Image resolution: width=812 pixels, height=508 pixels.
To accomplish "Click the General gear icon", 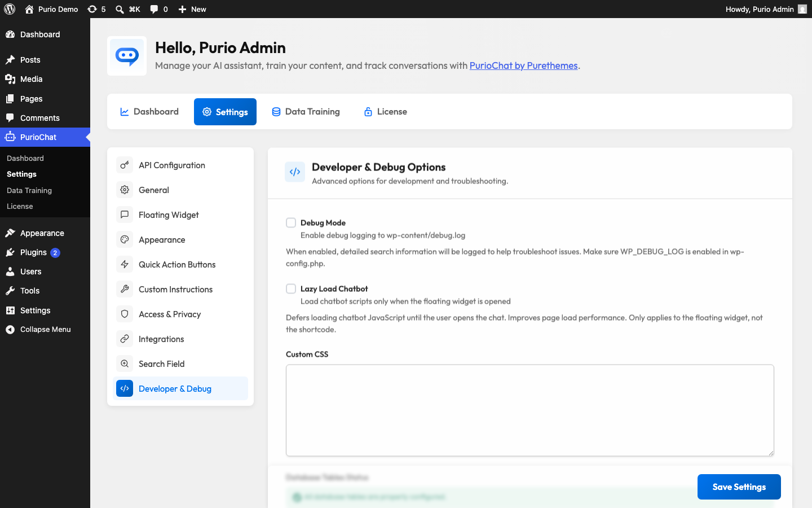I will coord(125,190).
